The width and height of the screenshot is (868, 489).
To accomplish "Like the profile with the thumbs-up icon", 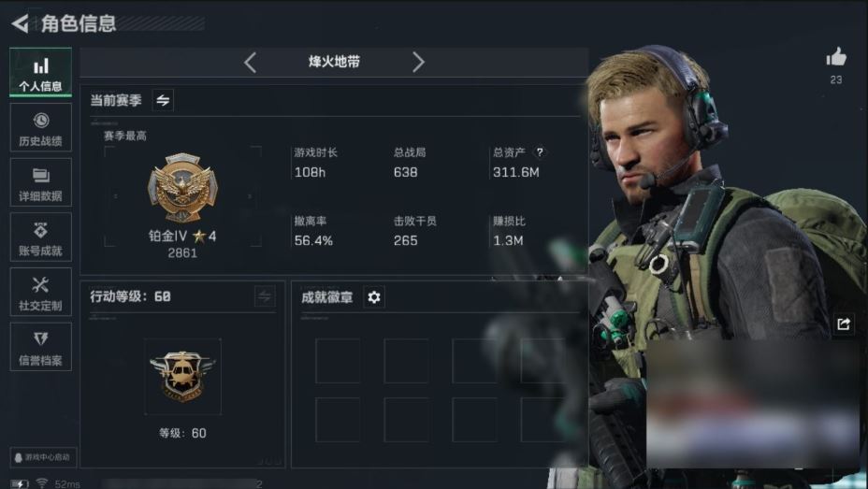I will coord(836,57).
